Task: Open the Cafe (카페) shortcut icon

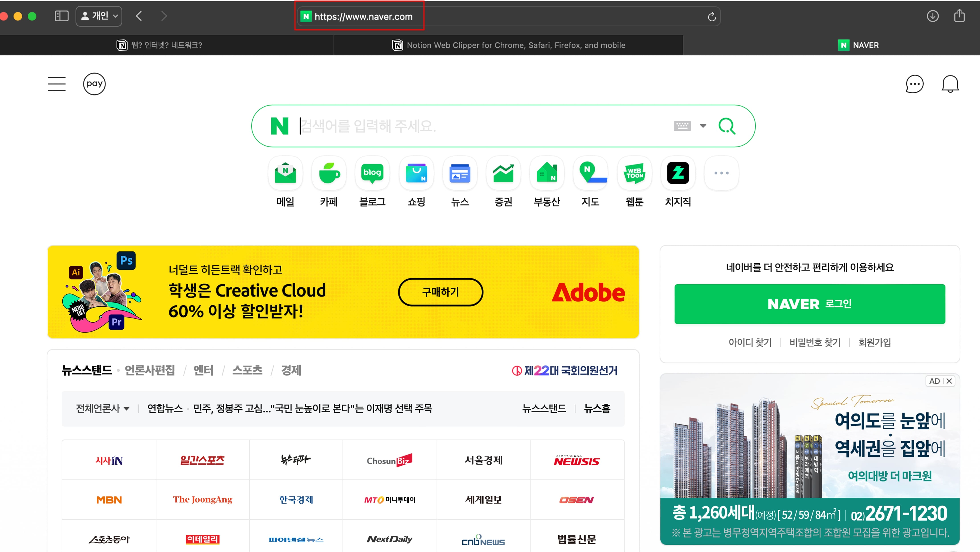Action: point(329,173)
